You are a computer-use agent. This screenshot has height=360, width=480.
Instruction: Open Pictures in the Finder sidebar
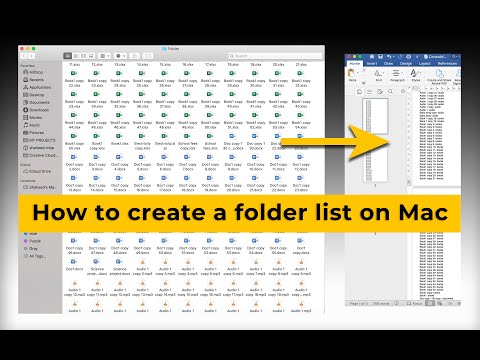click(33, 133)
